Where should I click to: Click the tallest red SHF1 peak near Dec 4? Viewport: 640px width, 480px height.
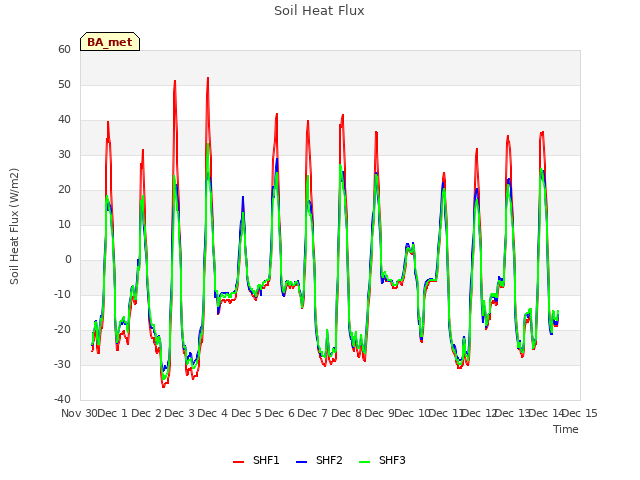(x=208, y=78)
